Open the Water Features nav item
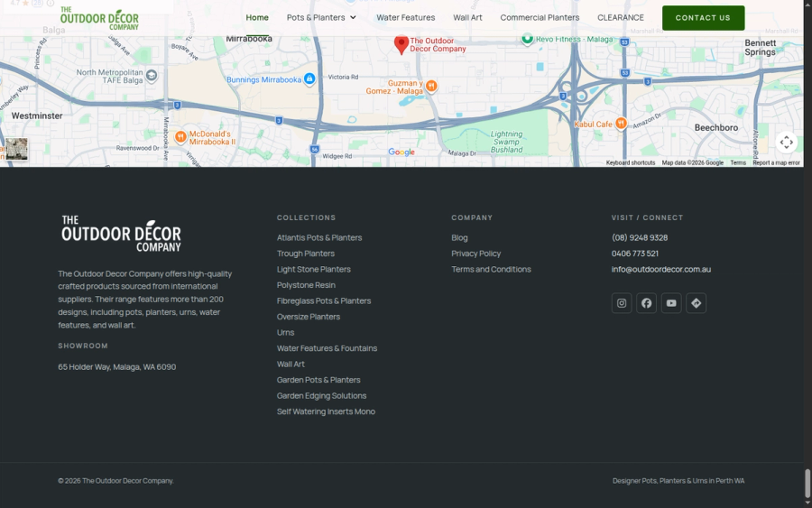 [405, 18]
